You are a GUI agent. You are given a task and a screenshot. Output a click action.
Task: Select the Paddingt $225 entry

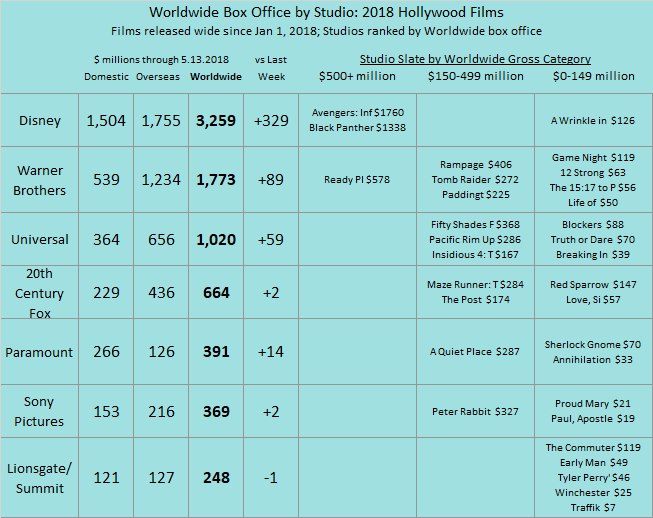tap(476, 194)
